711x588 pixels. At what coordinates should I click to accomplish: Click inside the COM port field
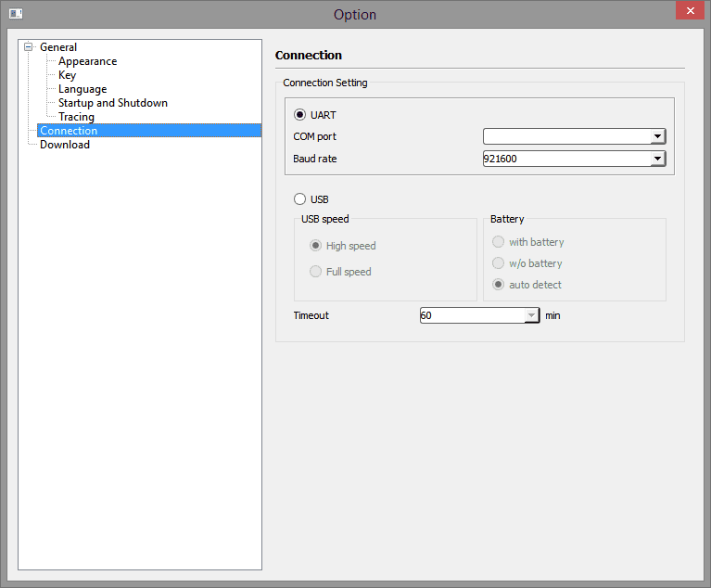[x=565, y=136]
